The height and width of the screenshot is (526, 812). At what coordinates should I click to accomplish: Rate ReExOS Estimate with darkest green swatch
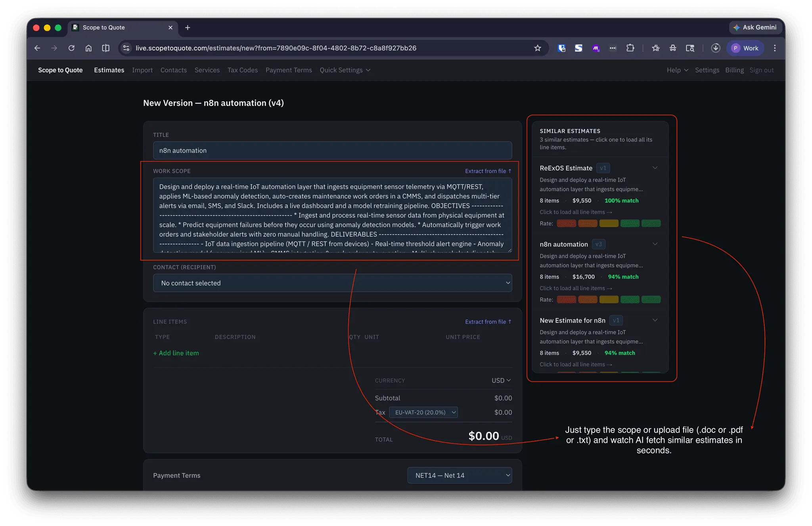[x=651, y=223]
